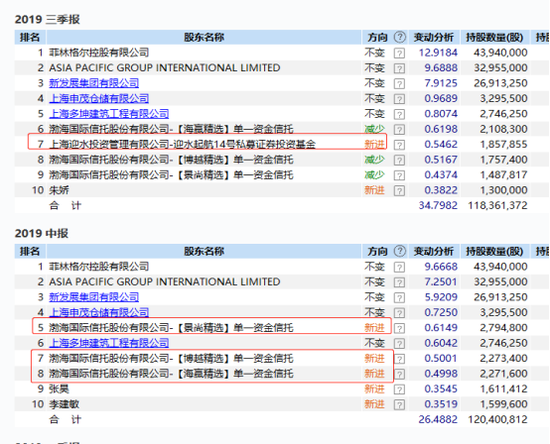Image resolution: width=550 pixels, height=444 pixels.
Task: Open 上海多坤建筑工程有限公司 link in 三季报 table
Action: tap(109, 114)
